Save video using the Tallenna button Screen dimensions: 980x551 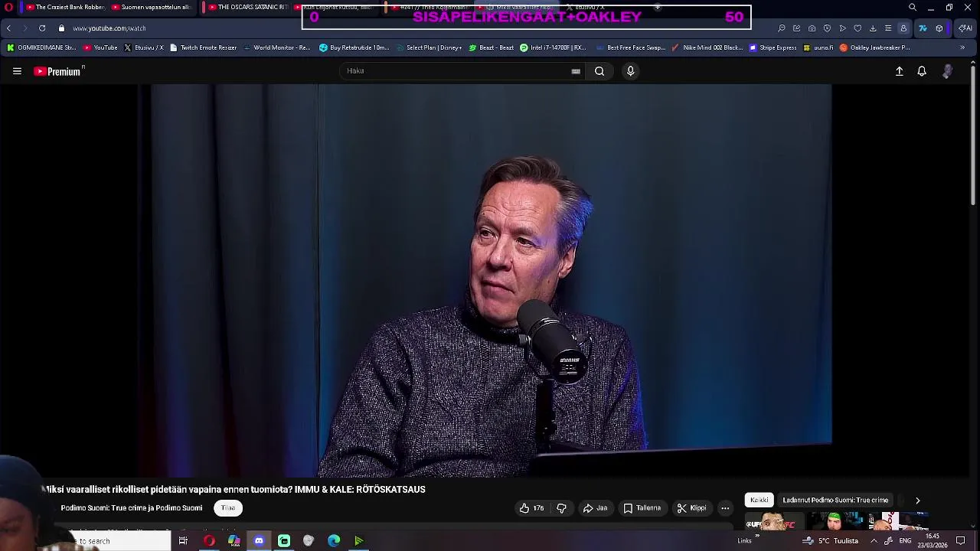point(642,508)
